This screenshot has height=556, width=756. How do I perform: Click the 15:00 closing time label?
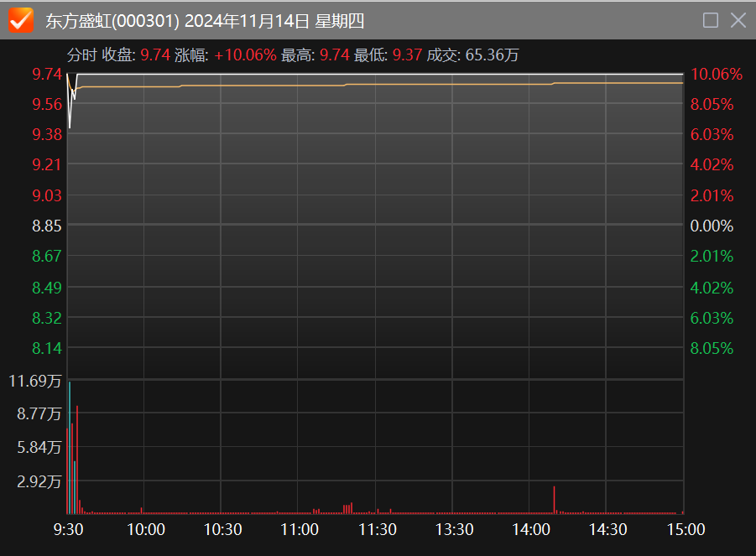pyautogui.click(x=685, y=530)
